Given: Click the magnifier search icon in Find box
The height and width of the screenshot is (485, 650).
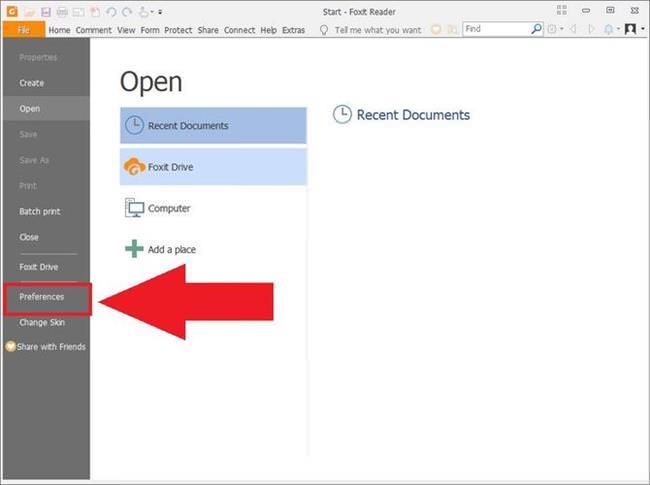Looking at the screenshot, I should click(536, 29).
